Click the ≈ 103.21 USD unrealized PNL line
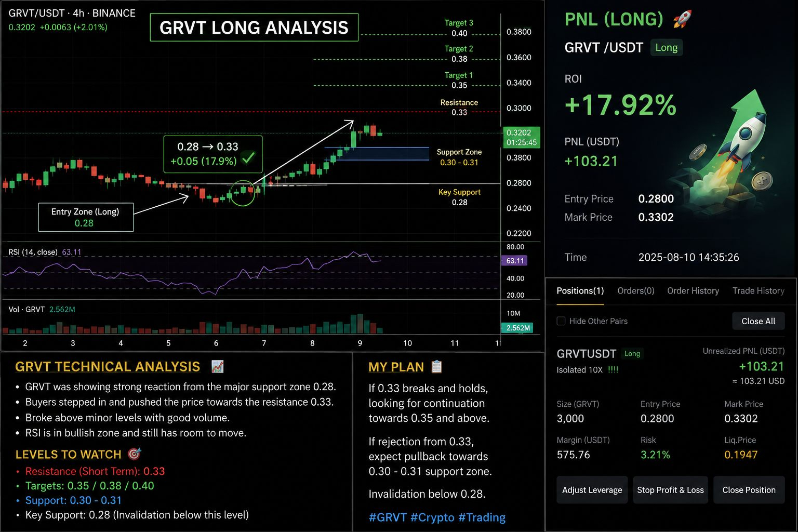The height and width of the screenshot is (532, 798). (x=759, y=381)
